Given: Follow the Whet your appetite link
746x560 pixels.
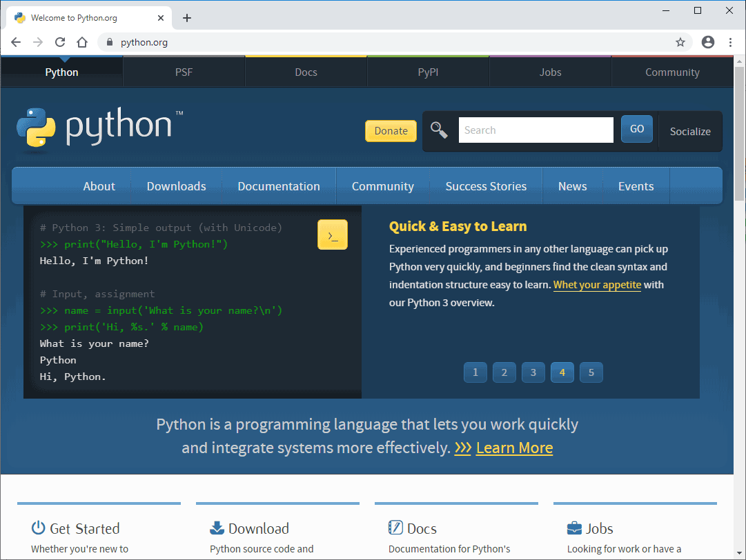Looking at the screenshot, I should [x=597, y=285].
